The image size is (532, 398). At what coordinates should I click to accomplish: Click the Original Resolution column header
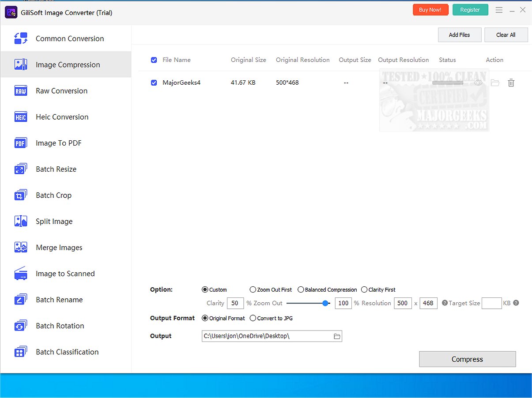pos(303,60)
